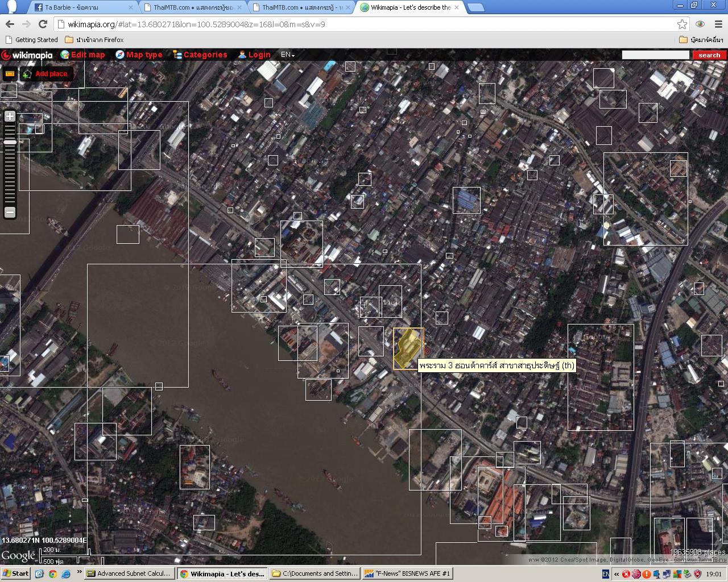Switch to the C:\Documents and Settings taskbar item

coord(315,573)
